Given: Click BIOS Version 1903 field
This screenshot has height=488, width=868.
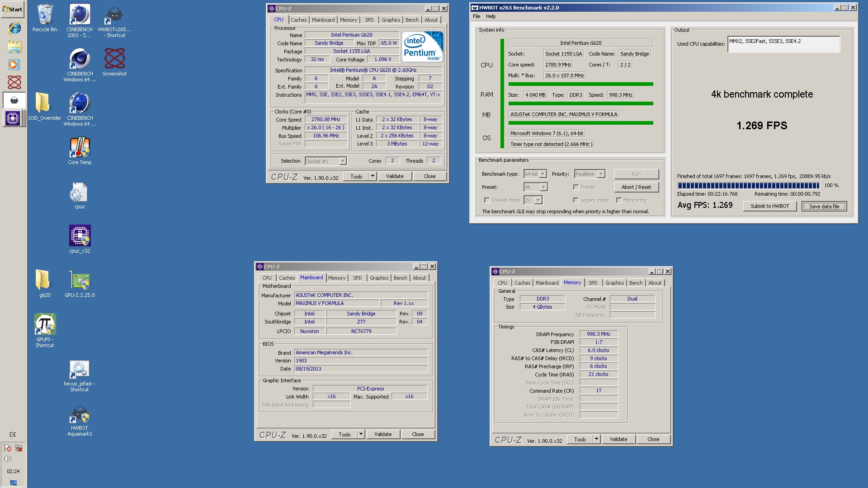Looking at the screenshot, I should (361, 361).
